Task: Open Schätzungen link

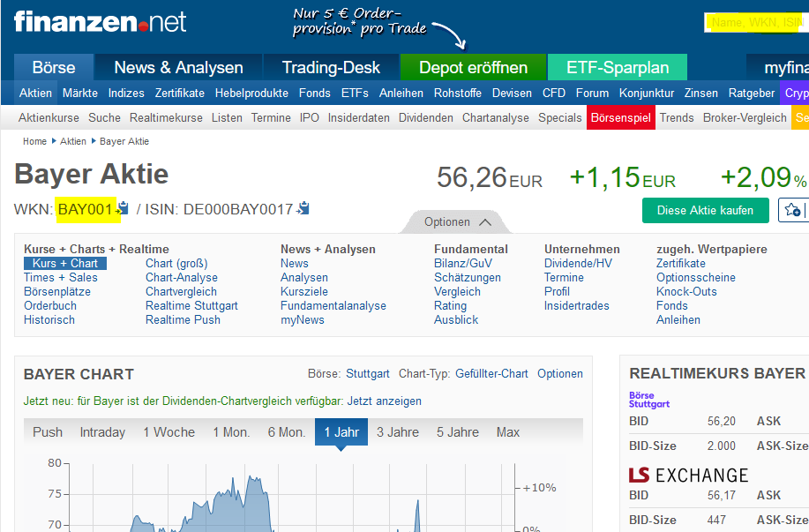Action: pos(467,277)
